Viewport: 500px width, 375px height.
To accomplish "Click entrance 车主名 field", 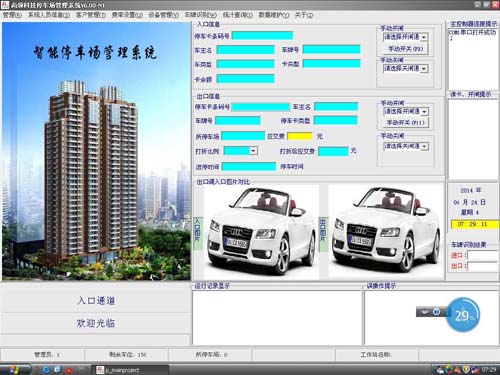I will 245,50.
